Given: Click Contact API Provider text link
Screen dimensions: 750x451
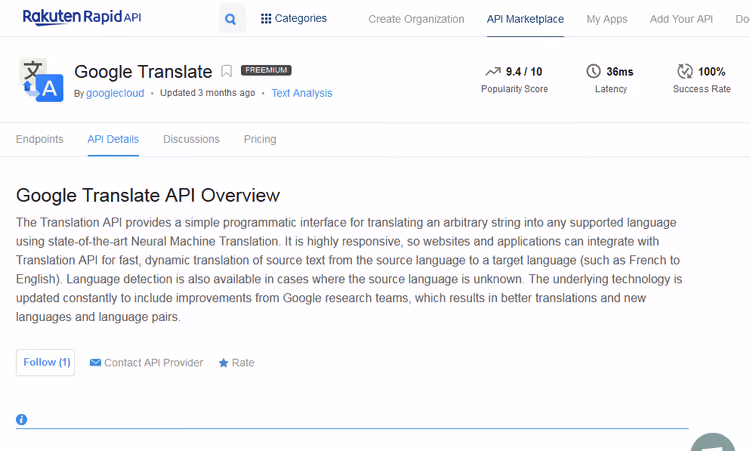Looking at the screenshot, I should pyautogui.click(x=154, y=363).
